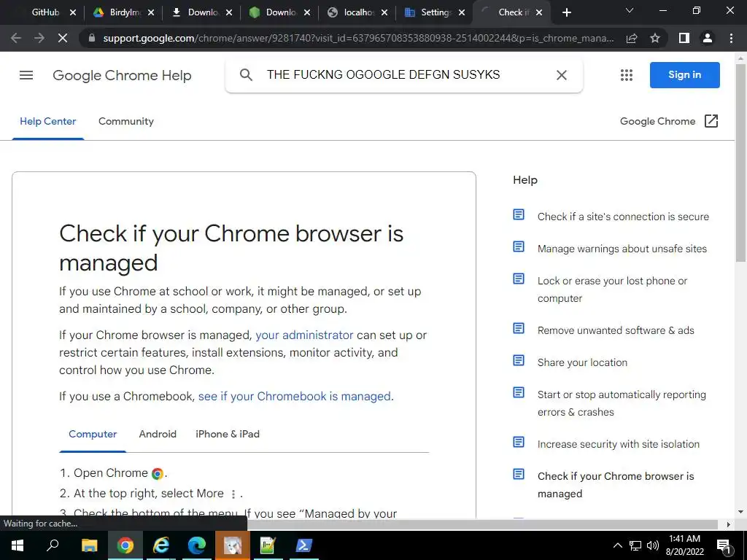This screenshot has width=747, height=560.
Task: Open Windows taskbar search
Action: click(53, 545)
